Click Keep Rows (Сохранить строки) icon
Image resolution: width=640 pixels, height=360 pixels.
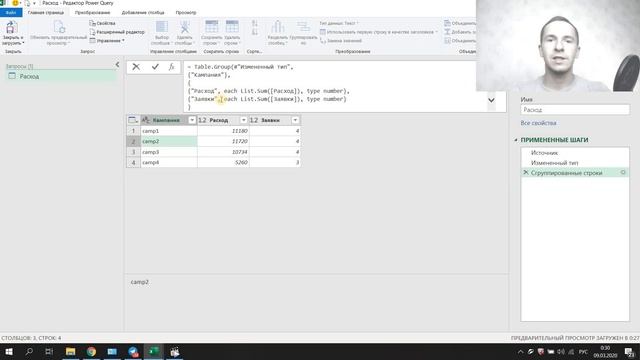(x=211, y=27)
